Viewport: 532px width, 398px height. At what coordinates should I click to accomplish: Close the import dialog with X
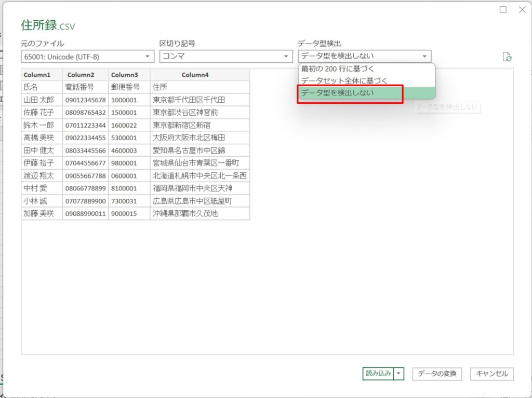pyautogui.click(x=522, y=10)
